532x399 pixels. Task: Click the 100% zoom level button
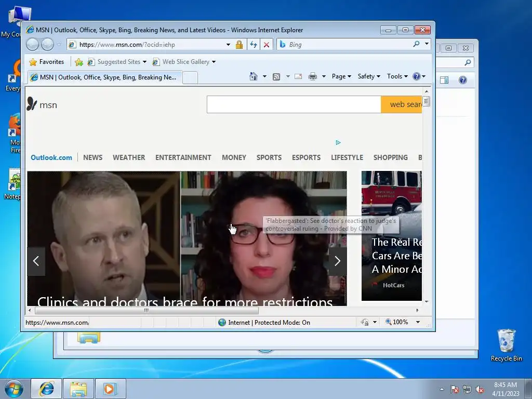[x=396, y=322]
